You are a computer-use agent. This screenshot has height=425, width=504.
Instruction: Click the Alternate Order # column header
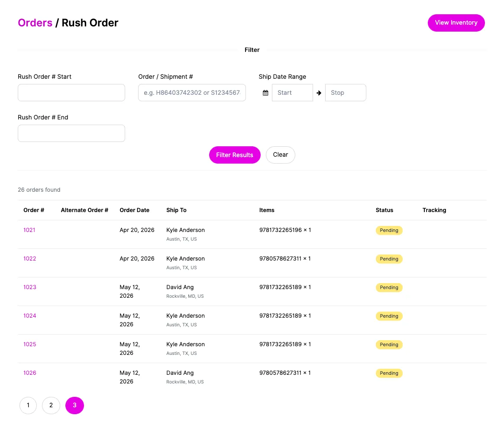pos(84,210)
